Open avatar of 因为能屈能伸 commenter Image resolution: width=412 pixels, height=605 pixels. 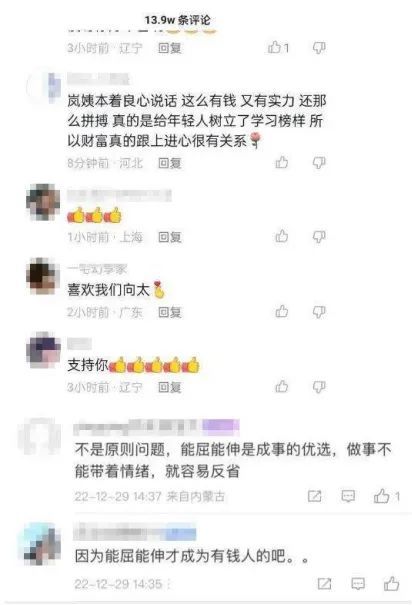42,544
